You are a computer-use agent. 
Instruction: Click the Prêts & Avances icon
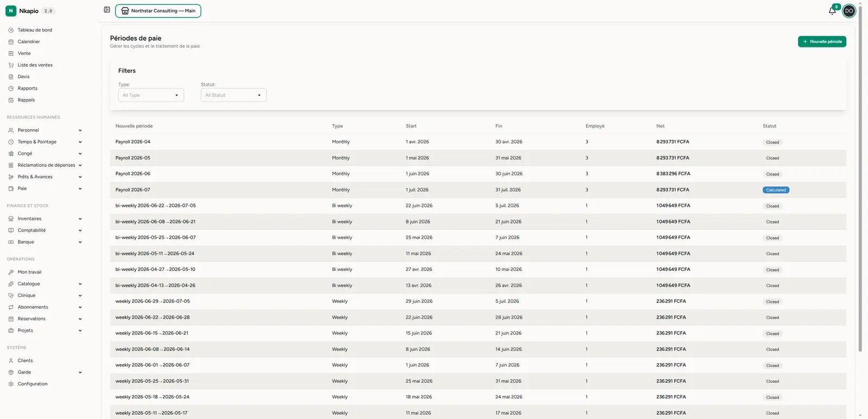pyautogui.click(x=11, y=177)
